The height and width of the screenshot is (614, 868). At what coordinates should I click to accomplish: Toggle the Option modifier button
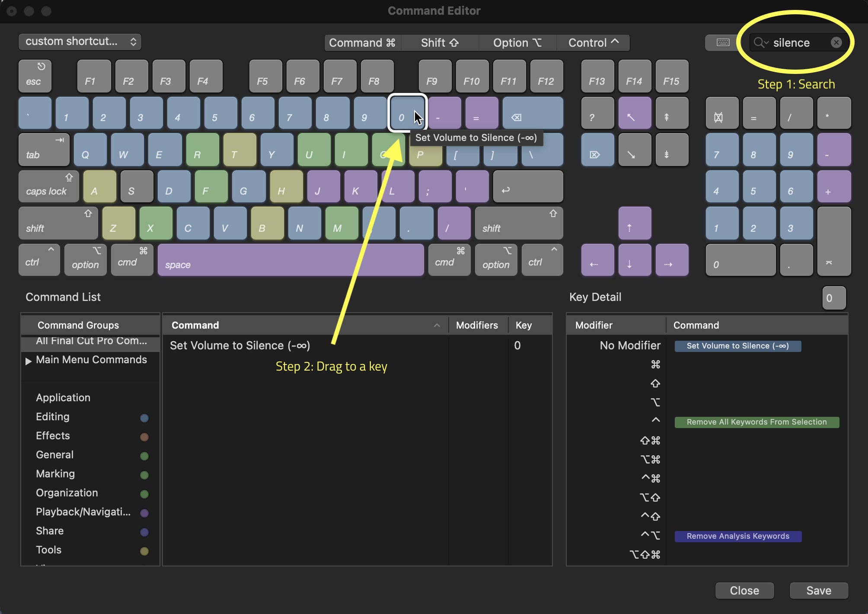point(517,43)
